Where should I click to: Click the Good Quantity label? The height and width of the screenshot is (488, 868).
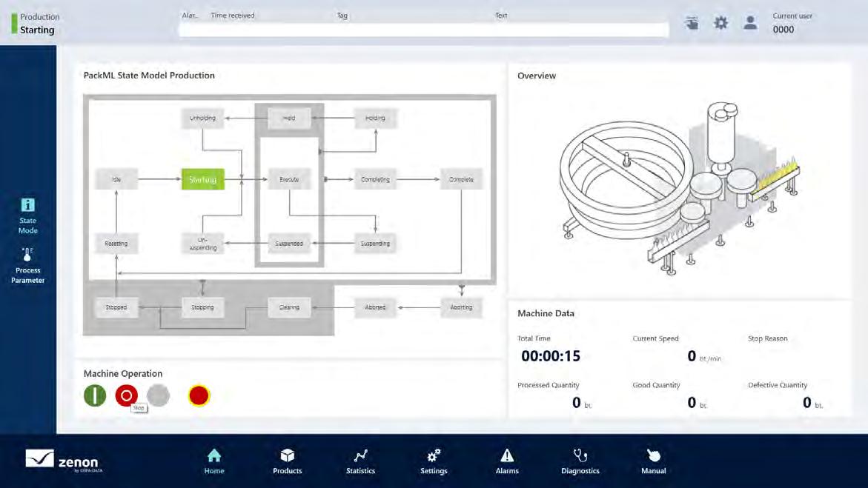click(x=656, y=384)
